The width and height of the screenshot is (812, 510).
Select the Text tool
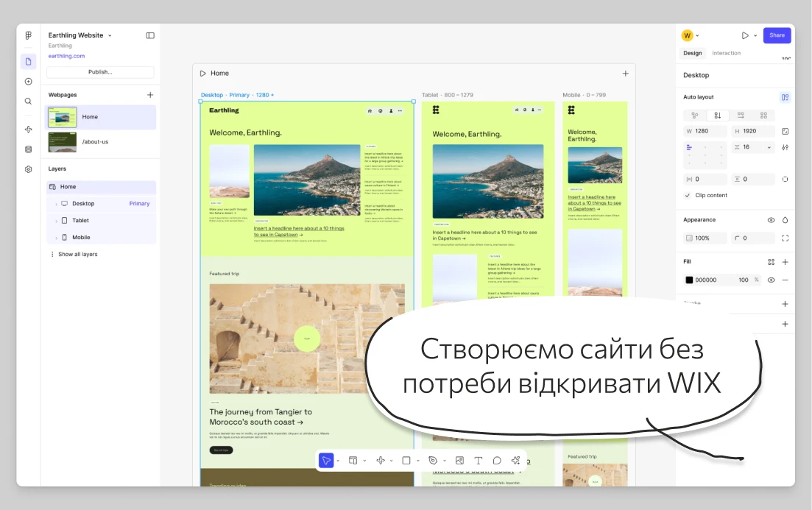point(478,460)
